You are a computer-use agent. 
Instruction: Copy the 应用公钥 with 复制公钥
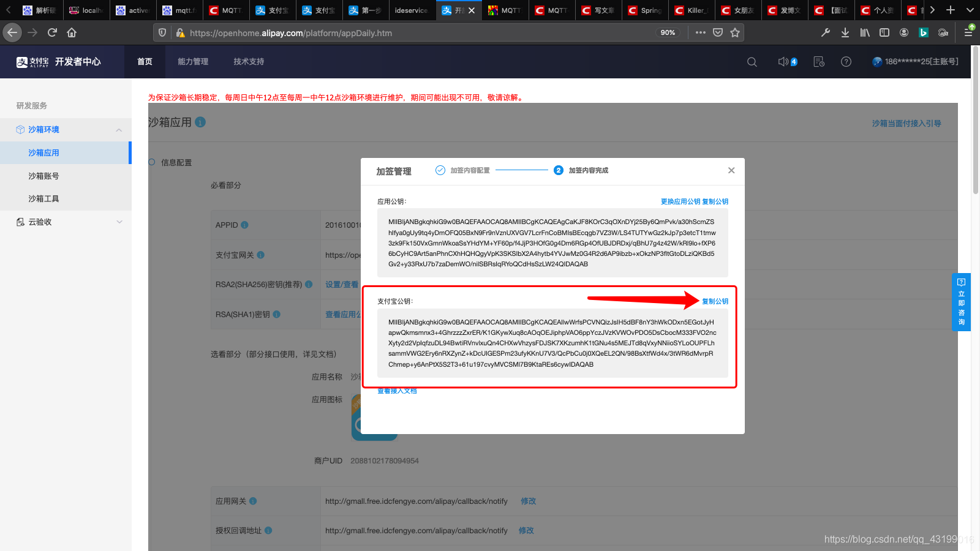[715, 201]
